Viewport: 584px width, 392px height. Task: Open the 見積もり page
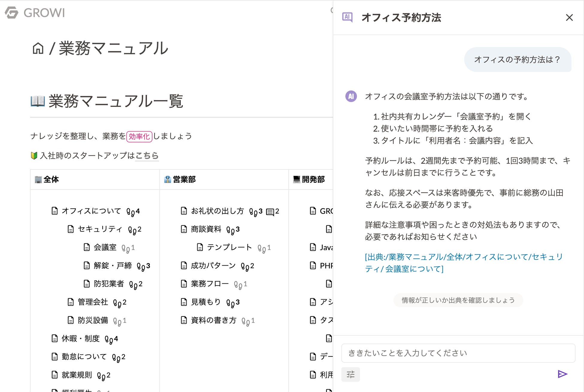[x=206, y=302]
